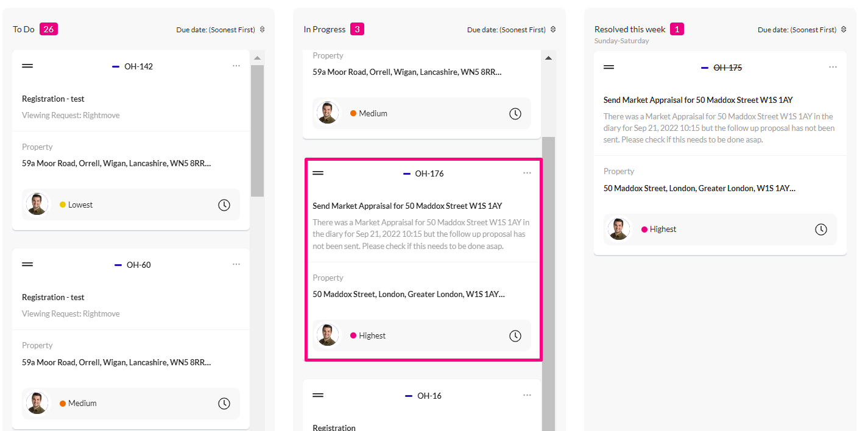Screen dimensions: 868x431
Task: Click the Highest priority indicator on OH-176
Action: [368, 335]
